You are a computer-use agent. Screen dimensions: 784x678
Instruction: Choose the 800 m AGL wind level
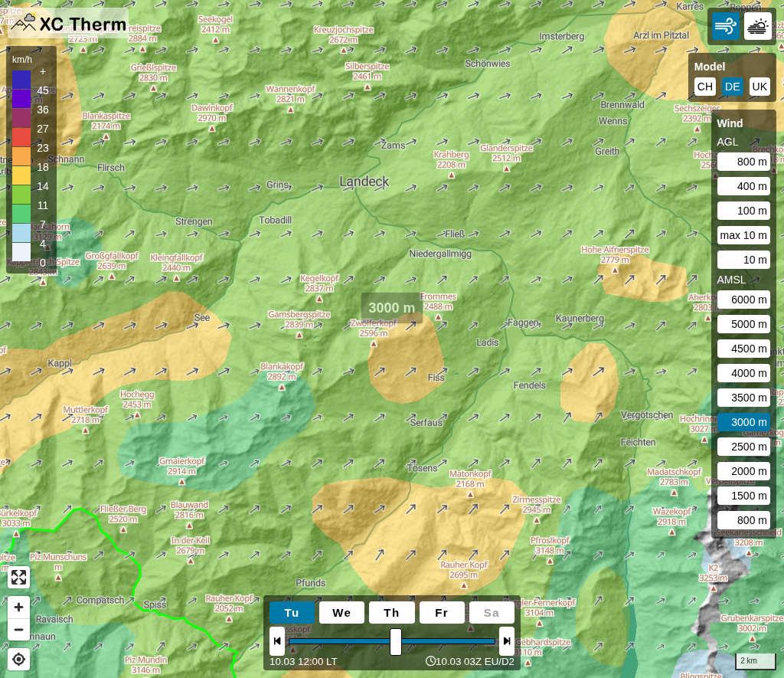pos(743,162)
